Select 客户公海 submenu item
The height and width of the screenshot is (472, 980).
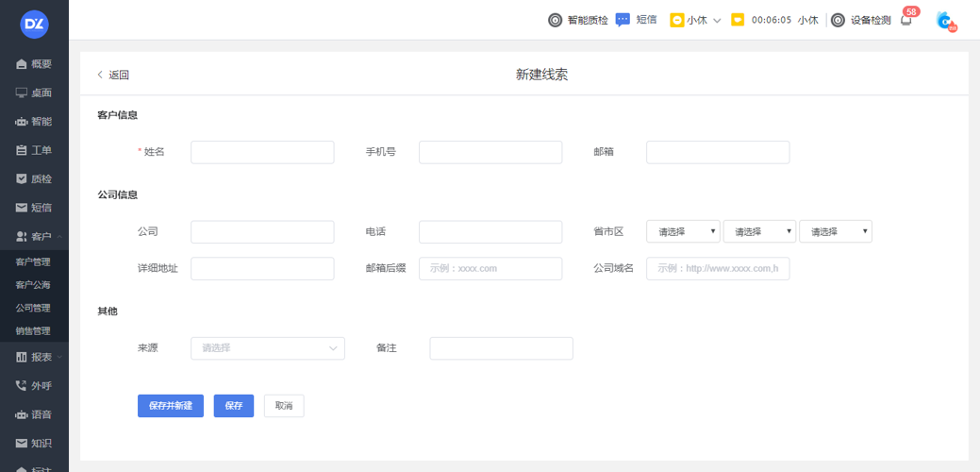[x=33, y=285]
